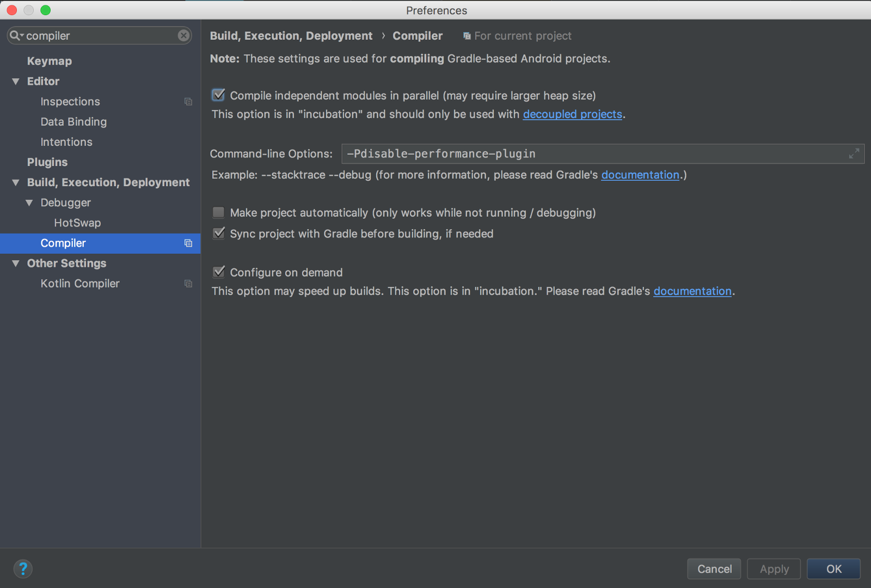Collapse the Debugger tree node

click(29, 203)
